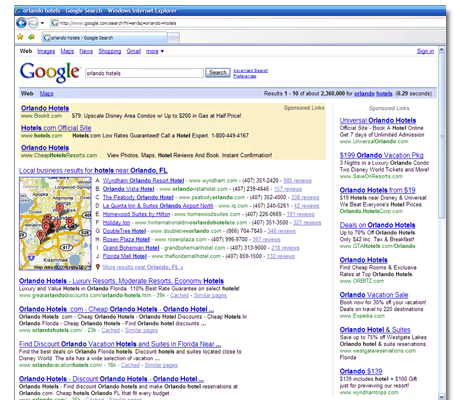
Task: Click the Add to Favorites icon
Action: pyautogui.click(x=31, y=37)
